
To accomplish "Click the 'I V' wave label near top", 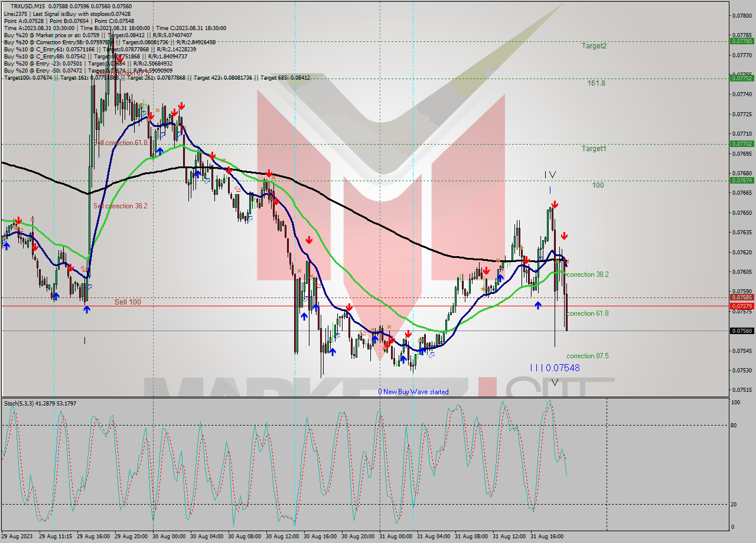I will tap(550, 175).
